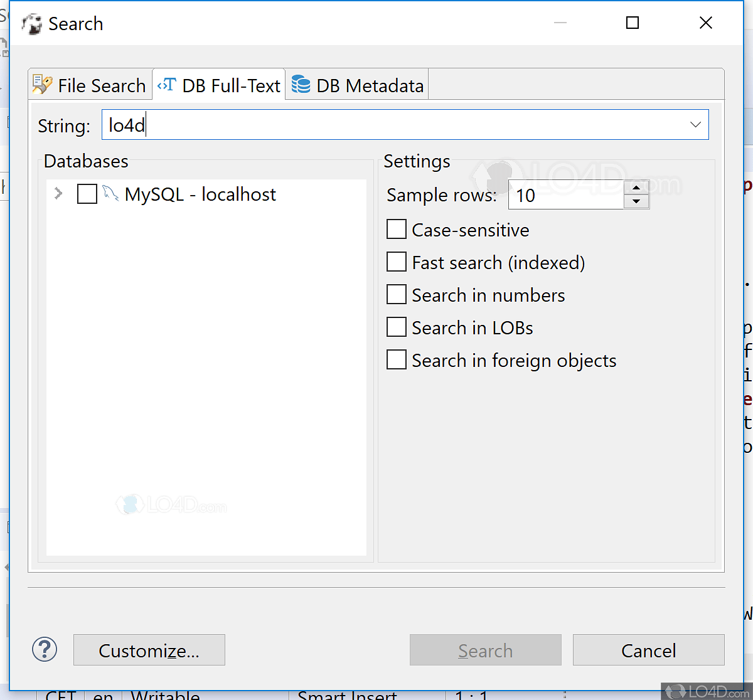Check Search in LOBs

tap(396, 327)
